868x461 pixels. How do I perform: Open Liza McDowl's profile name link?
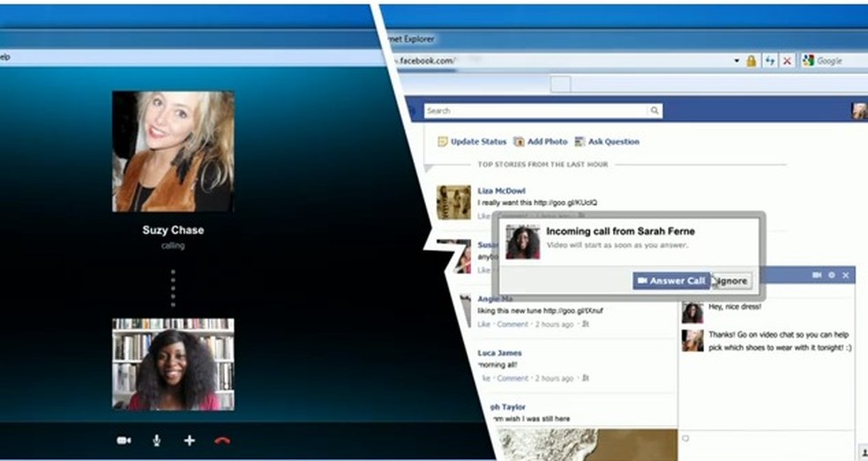click(x=502, y=191)
